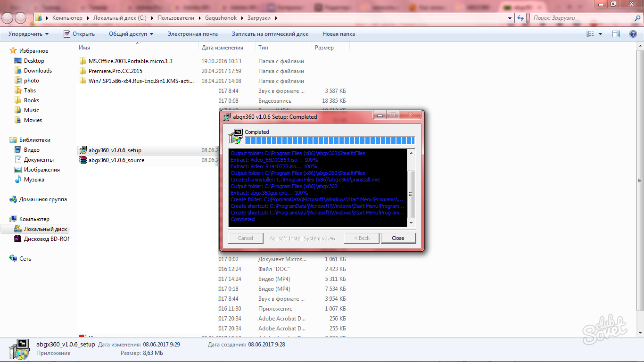644x362 pixels.
Task: Click the MS.Office.2003.Portable.micro.1.3 folder icon
Action: click(83, 61)
